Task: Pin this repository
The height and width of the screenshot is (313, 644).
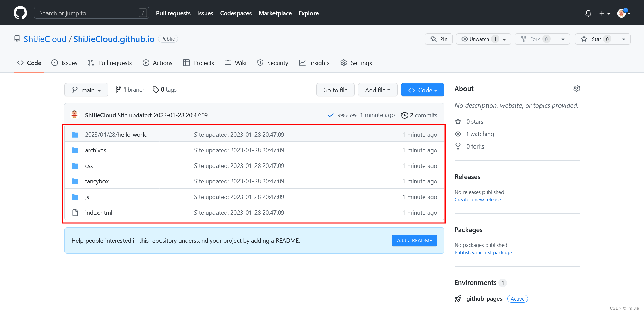Action: 439,39
